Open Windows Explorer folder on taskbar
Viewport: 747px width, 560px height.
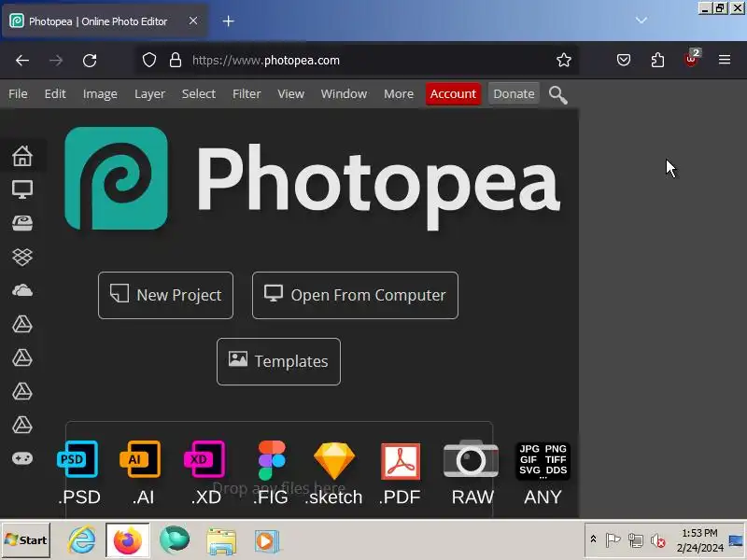point(221,541)
